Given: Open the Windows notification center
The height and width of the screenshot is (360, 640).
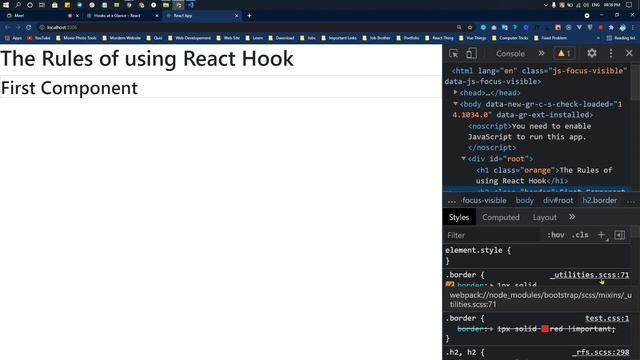Looking at the screenshot, I should click(x=629, y=5).
